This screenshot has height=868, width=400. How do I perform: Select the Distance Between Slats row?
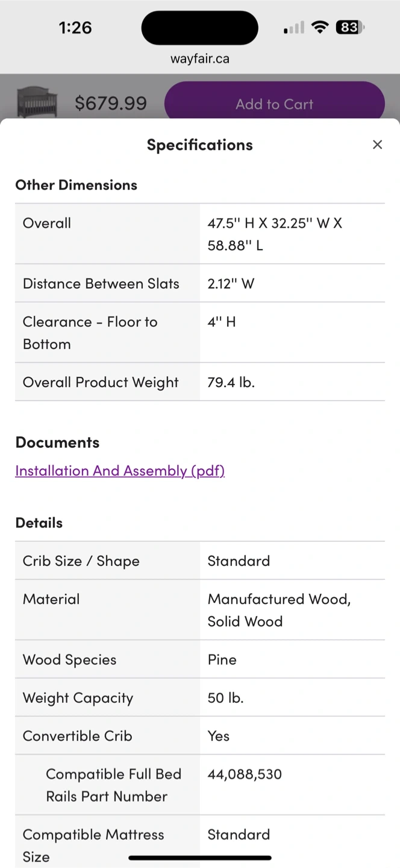pos(199,283)
